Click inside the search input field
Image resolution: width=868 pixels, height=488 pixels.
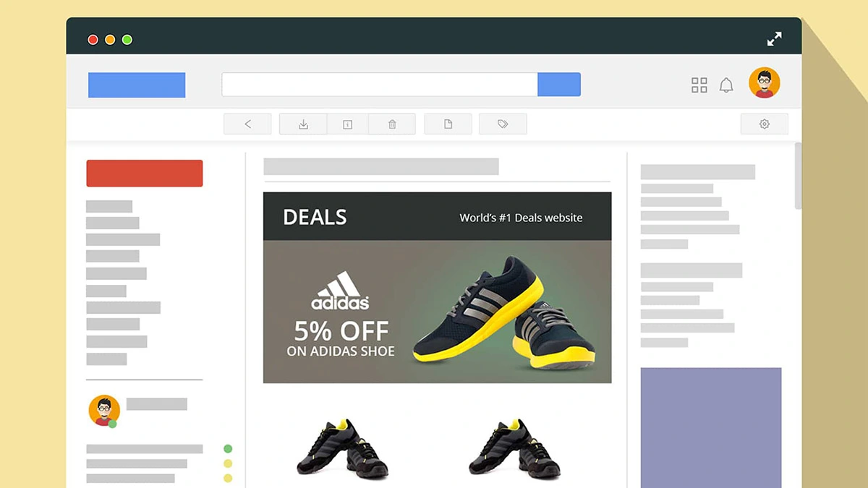click(x=380, y=84)
